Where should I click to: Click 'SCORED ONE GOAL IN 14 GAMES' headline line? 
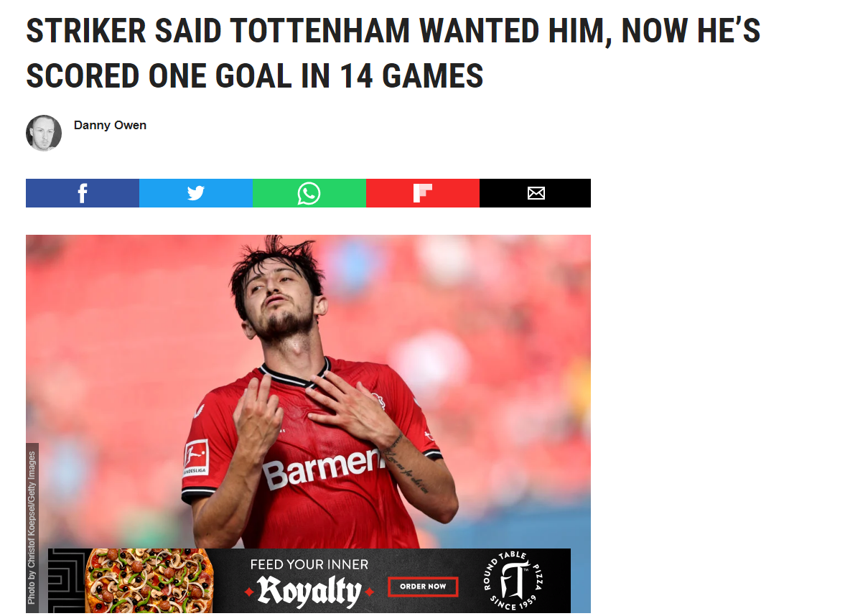[255, 75]
